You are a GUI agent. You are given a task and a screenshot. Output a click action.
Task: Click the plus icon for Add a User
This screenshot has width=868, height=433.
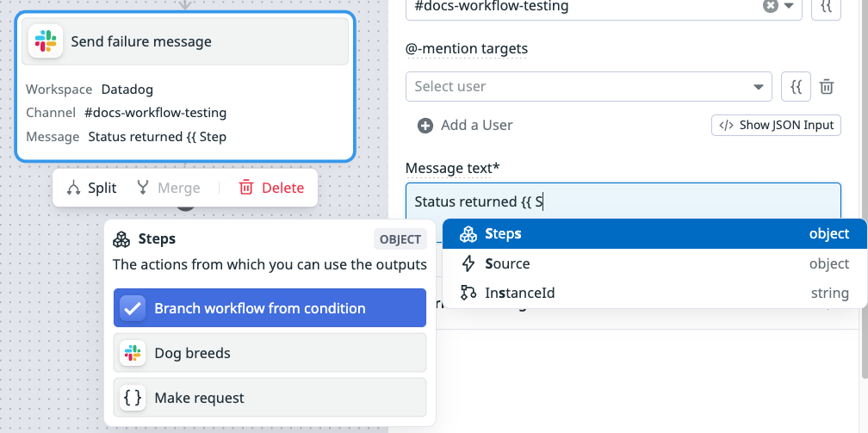pyautogui.click(x=425, y=126)
